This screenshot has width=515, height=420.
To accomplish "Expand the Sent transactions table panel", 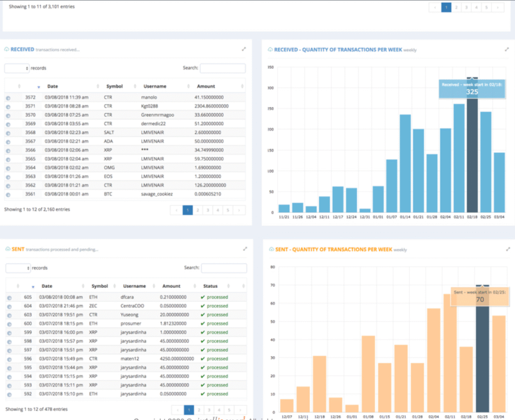I will [244, 249].
